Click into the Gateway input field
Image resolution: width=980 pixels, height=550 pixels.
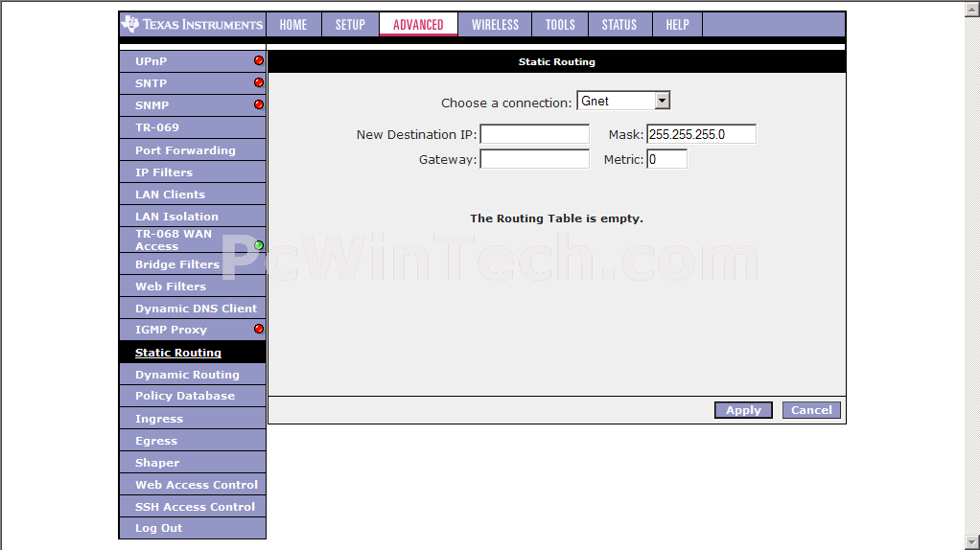534,160
